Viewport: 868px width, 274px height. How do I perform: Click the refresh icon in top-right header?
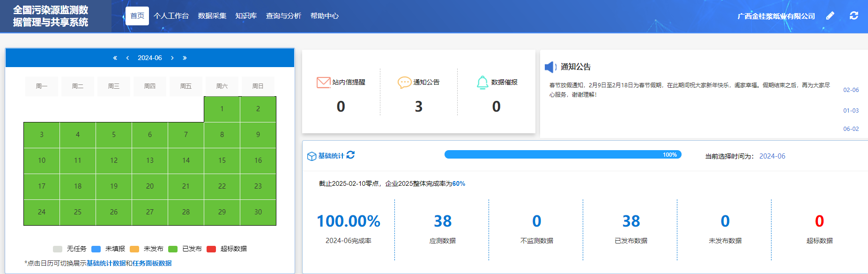pyautogui.click(x=854, y=16)
